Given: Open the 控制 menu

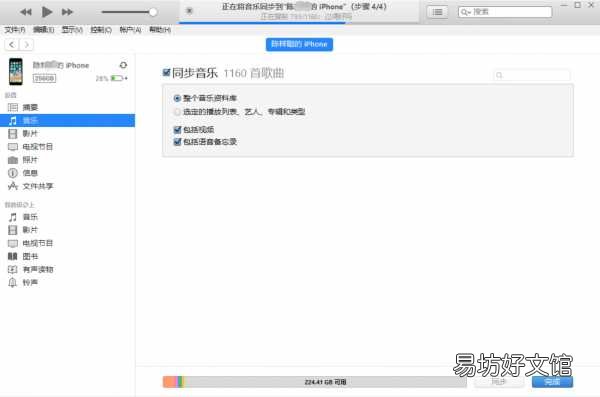Looking at the screenshot, I should (101, 29).
